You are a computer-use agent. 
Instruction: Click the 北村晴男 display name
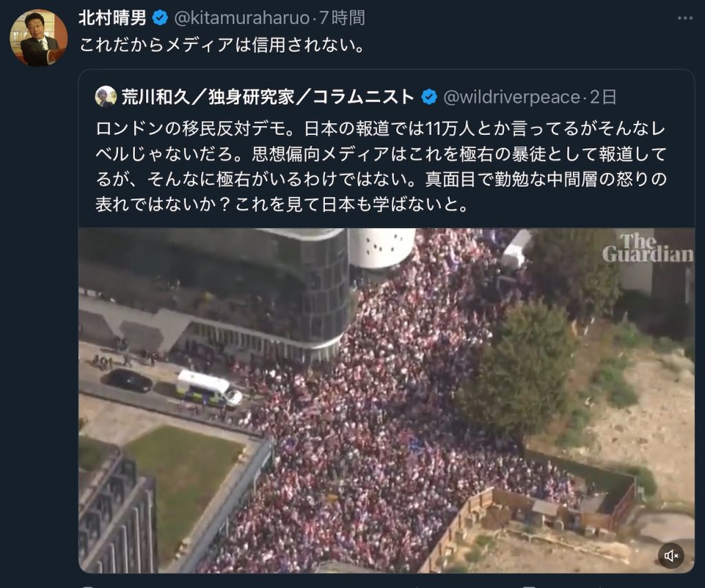(x=112, y=18)
